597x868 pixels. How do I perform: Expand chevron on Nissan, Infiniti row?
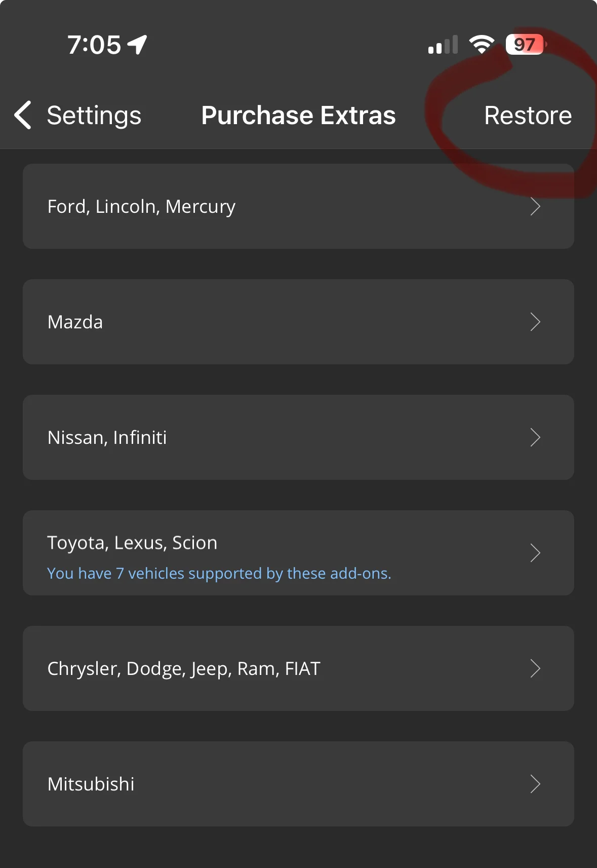coord(535,437)
